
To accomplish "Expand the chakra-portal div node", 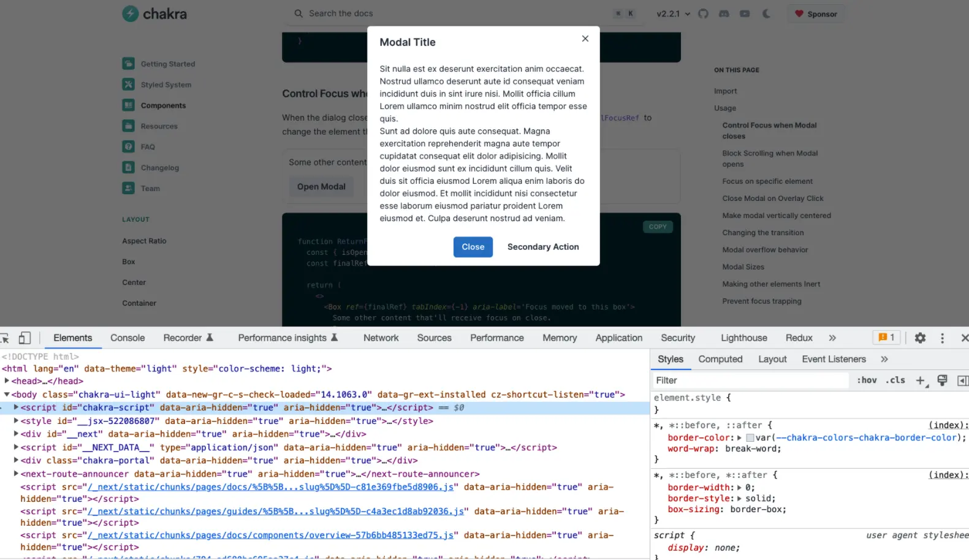I will pyautogui.click(x=16, y=460).
